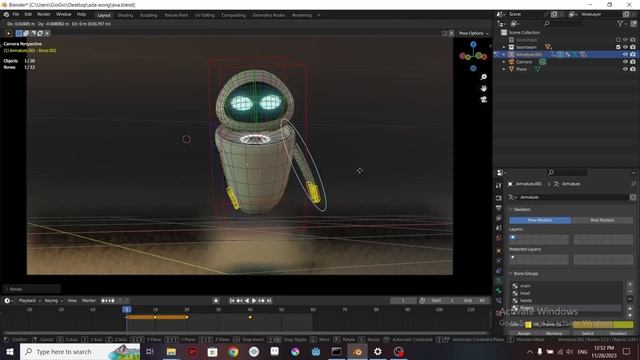Open the ViewLayer selector dropdown icon

tap(573, 14)
